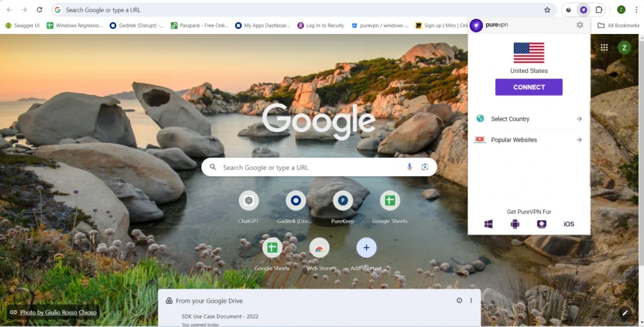
Task: Toggle the PureVPN extension toolbar icon
Action: (x=583, y=10)
